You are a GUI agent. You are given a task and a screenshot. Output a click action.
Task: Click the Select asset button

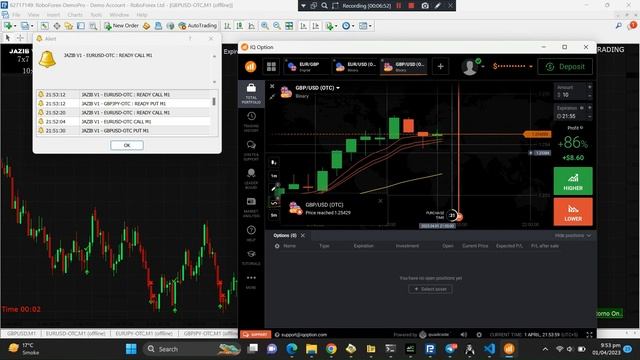[x=430, y=289]
